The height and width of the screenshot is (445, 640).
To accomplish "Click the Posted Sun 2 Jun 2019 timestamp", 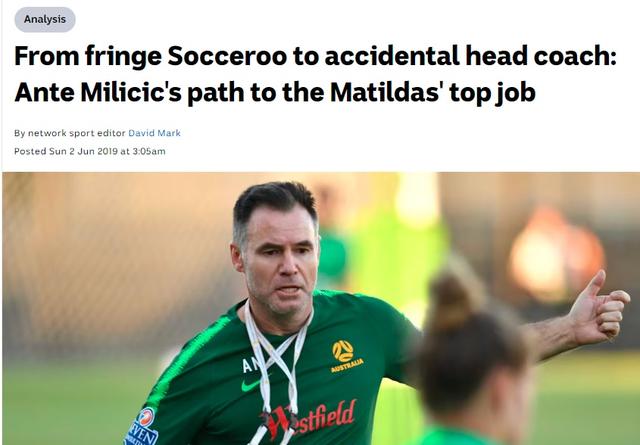I will tap(90, 151).
